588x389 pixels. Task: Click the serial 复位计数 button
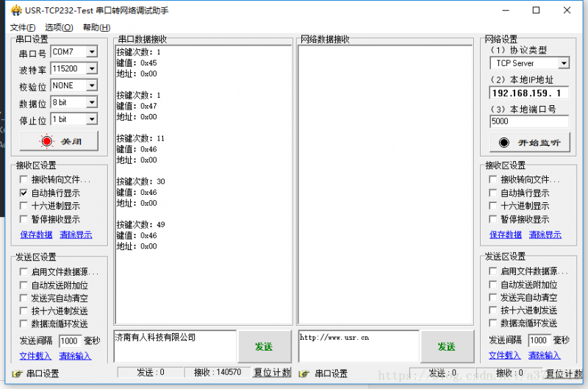tap(272, 373)
